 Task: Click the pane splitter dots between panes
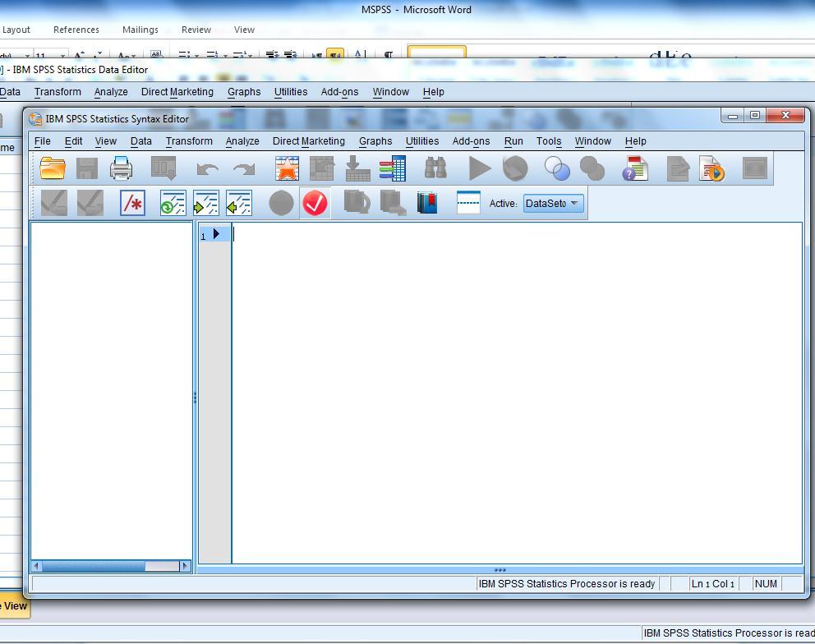coord(195,398)
